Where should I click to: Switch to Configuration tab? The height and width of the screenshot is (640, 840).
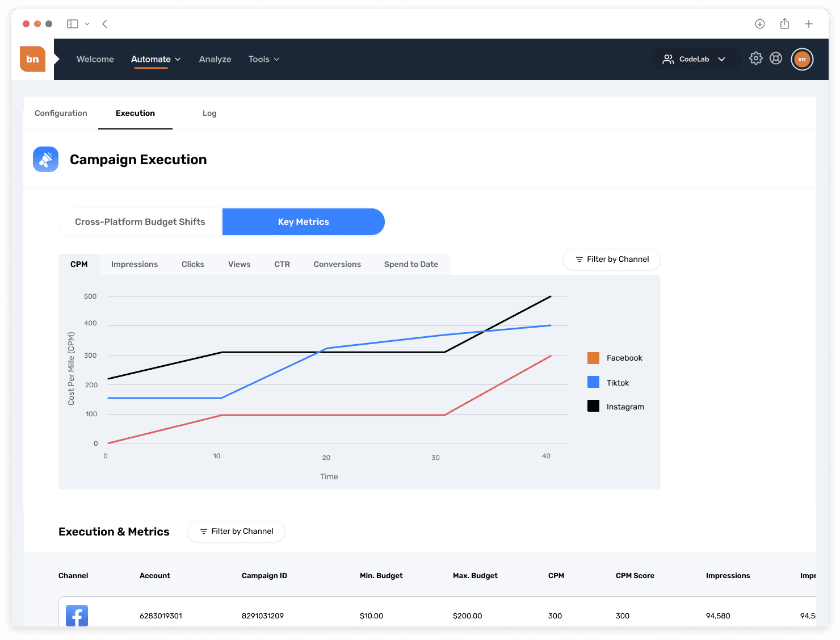click(x=61, y=113)
